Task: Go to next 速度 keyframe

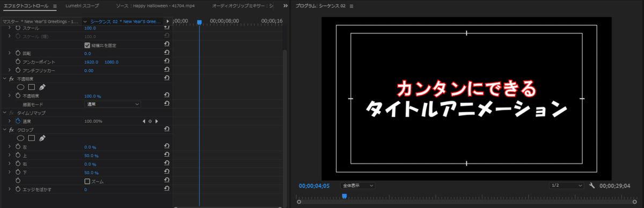Action: click(156, 121)
